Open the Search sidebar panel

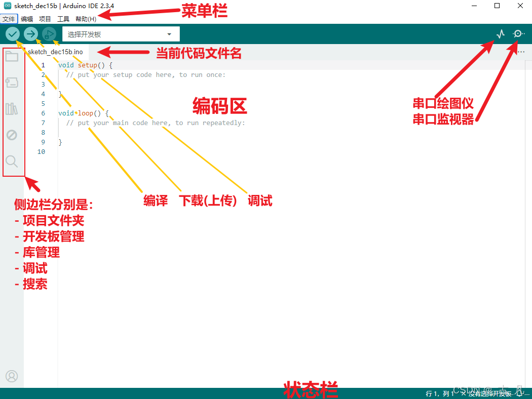coord(12,162)
